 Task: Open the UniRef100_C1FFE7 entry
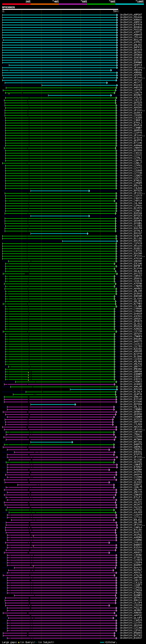point(131,90)
